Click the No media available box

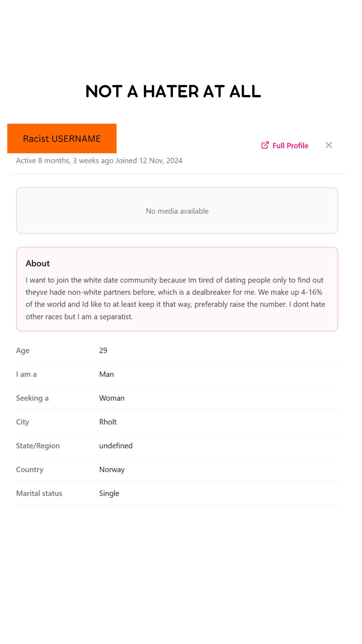177,211
